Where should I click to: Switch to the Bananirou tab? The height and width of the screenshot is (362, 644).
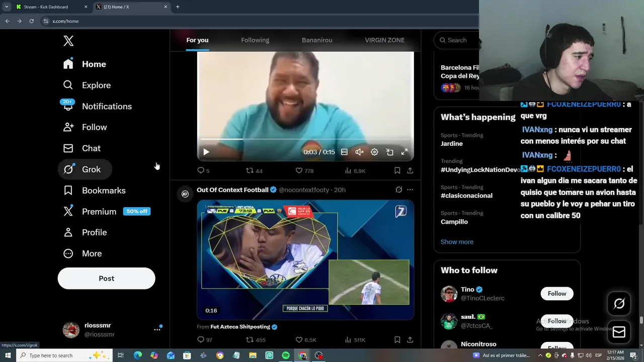(317, 40)
